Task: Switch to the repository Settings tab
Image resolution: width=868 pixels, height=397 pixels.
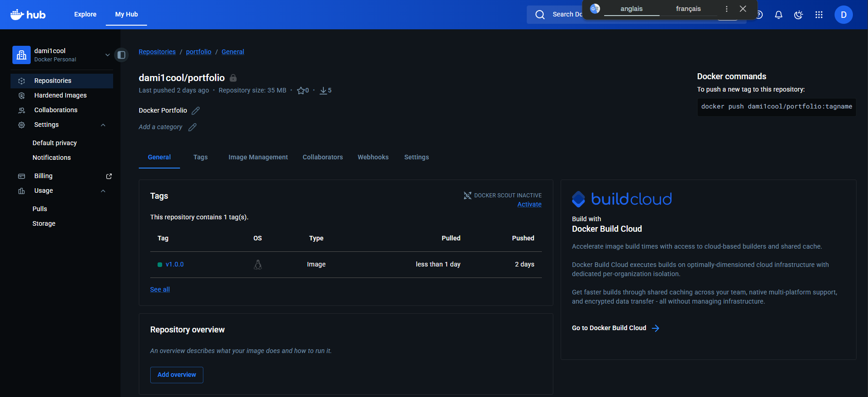Action: point(417,158)
